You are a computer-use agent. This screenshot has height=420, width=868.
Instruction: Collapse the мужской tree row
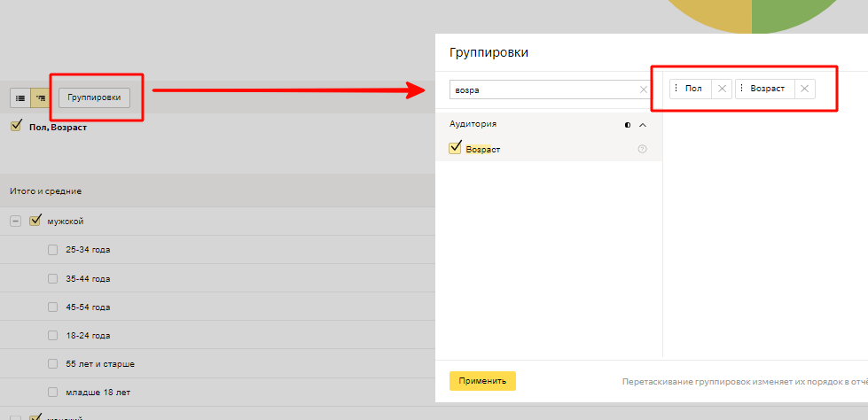pyautogui.click(x=15, y=221)
